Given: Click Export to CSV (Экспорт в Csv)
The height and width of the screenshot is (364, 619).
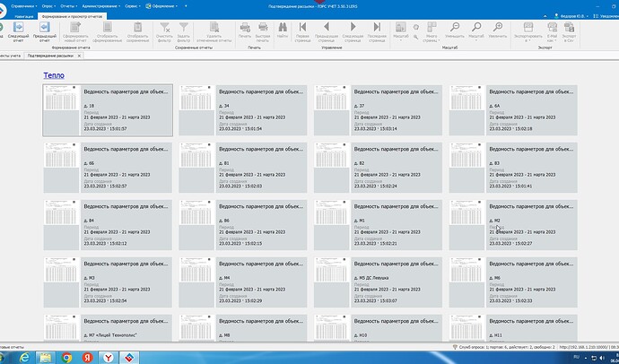Looking at the screenshot, I should point(570,31).
